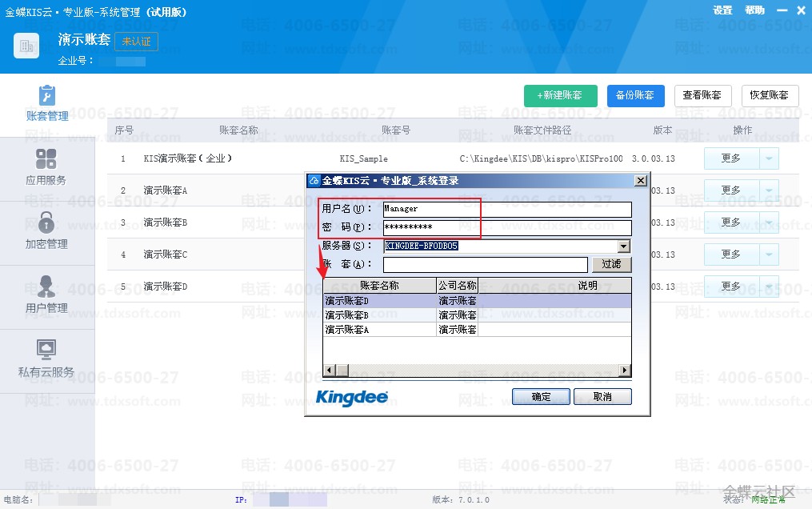Click the KIS_Sample account number cell

[x=363, y=159]
